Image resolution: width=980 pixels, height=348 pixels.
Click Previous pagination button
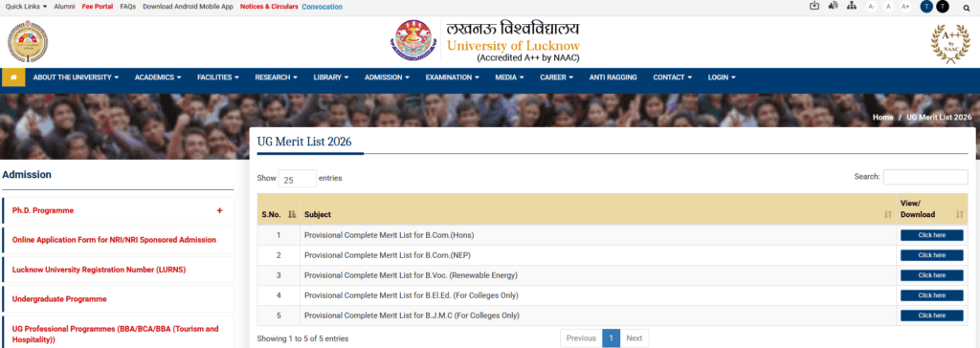coord(581,338)
